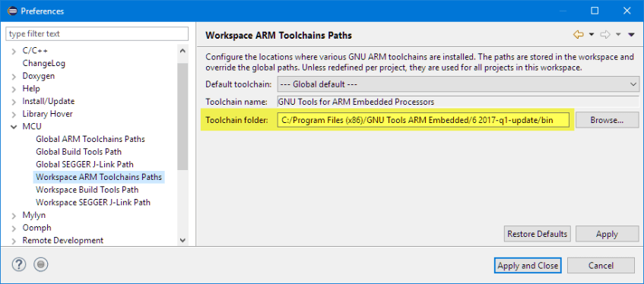
Task: Maximize the Preferences window
Action: (x=595, y=11)
